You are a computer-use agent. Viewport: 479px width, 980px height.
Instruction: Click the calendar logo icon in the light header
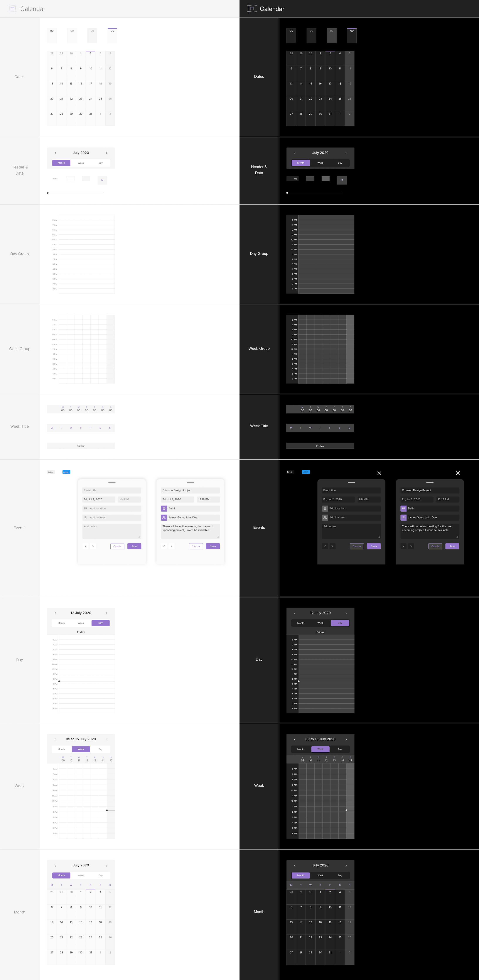12,9
